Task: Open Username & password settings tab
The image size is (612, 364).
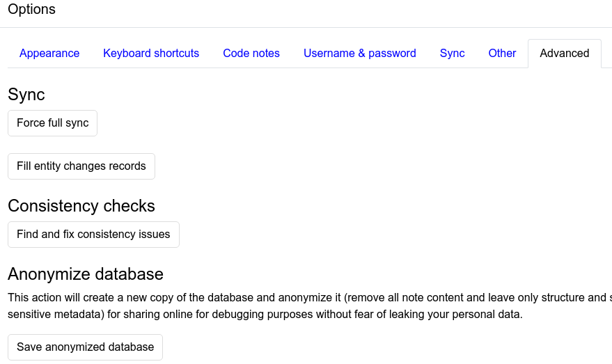Action: coord(360,54)
